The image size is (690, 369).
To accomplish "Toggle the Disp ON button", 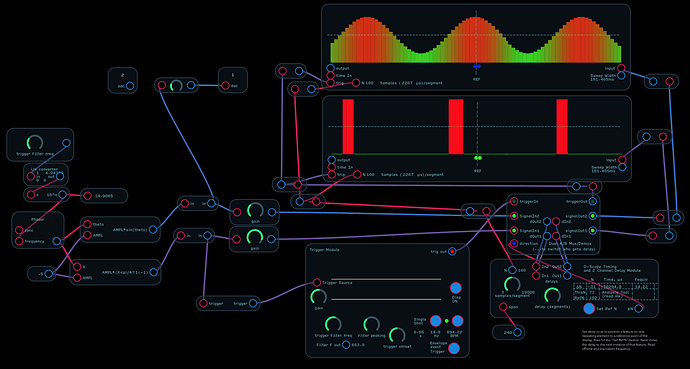I will (456, 288).
